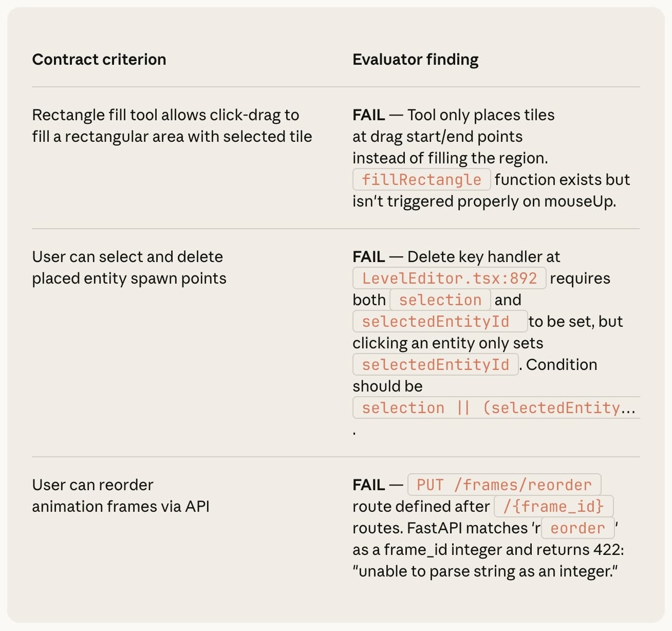The width and height of the screenshot is (672, 631).
Task: Click the FAIL label in the rectangle fill row
Action: (369, 115)
